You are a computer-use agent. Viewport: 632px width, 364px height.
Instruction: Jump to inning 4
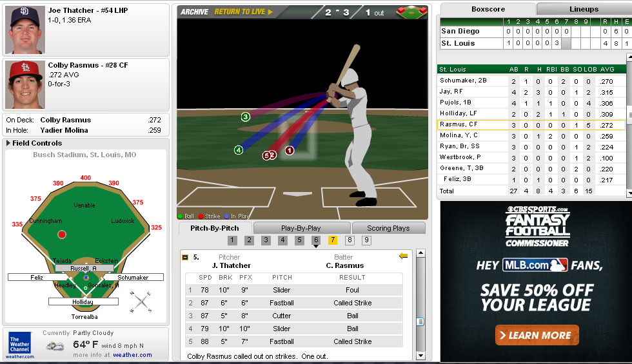(x=282, y=240)
